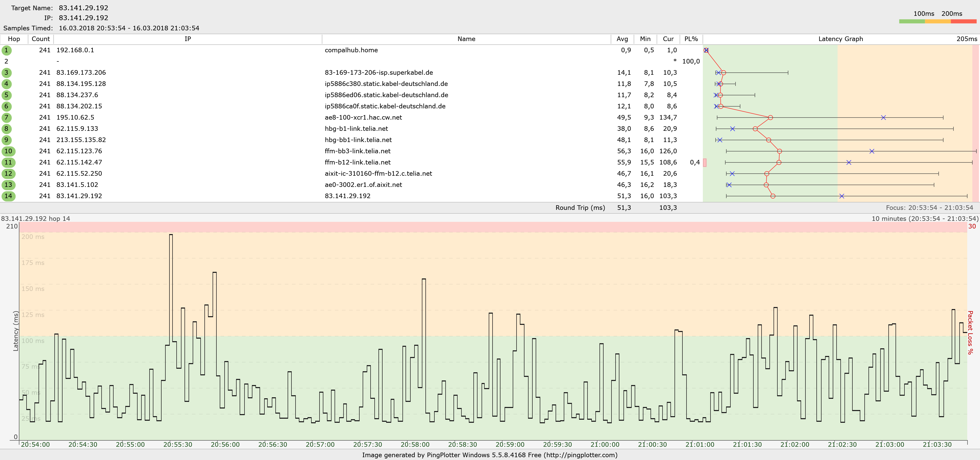Screen dimensions: 980x460
Task: Click pink packet loss bar on hop 11
Action: (705, 162)
